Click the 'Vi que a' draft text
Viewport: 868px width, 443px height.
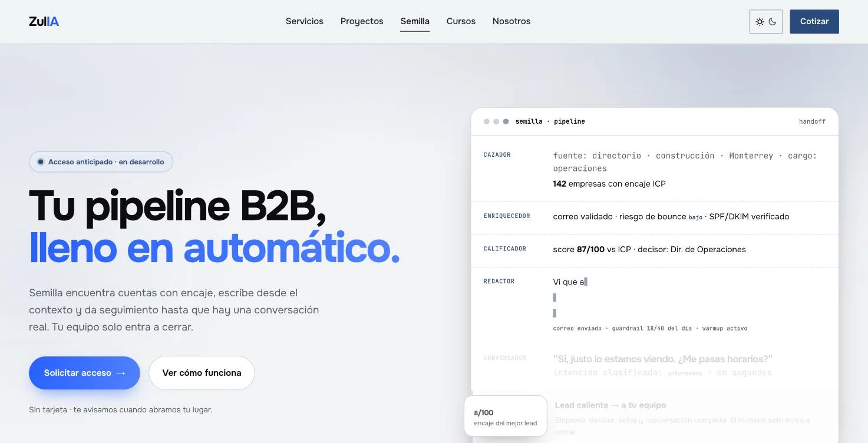[569, 282]
